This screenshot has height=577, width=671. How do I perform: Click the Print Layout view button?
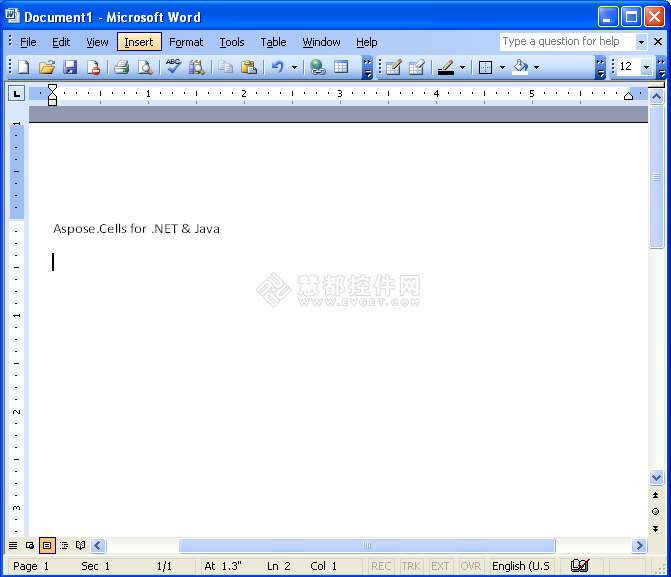[x=47, y=546]
